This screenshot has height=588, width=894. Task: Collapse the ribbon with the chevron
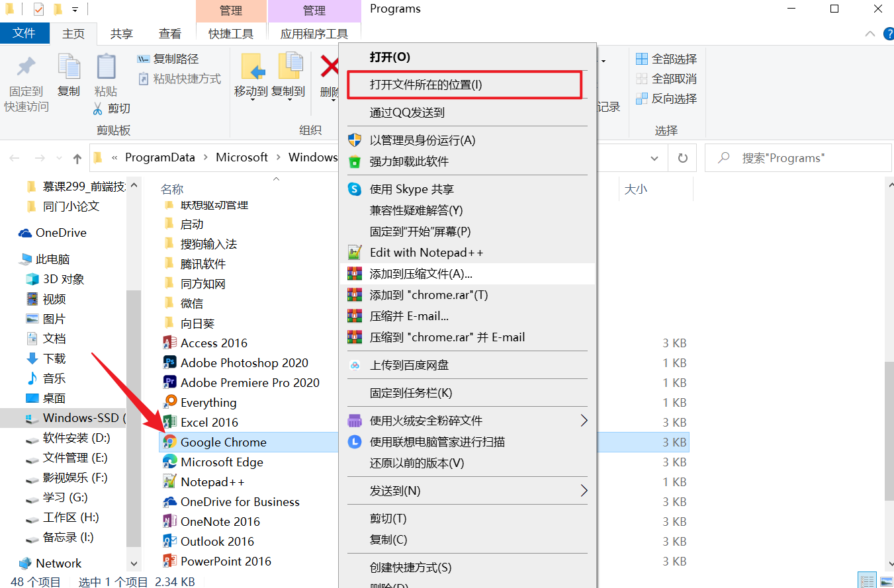click(870, 34)
